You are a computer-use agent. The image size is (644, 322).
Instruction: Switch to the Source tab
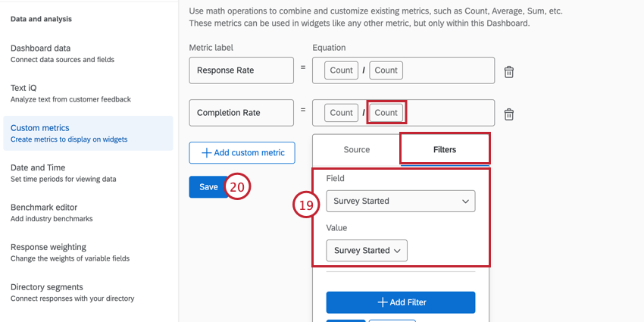[356, 149]
